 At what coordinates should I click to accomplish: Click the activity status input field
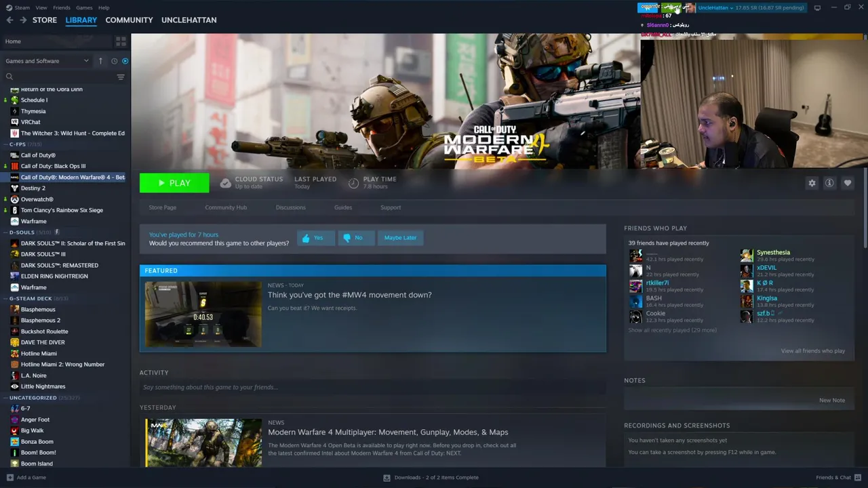pyautogui.click(x=373, y=388)
